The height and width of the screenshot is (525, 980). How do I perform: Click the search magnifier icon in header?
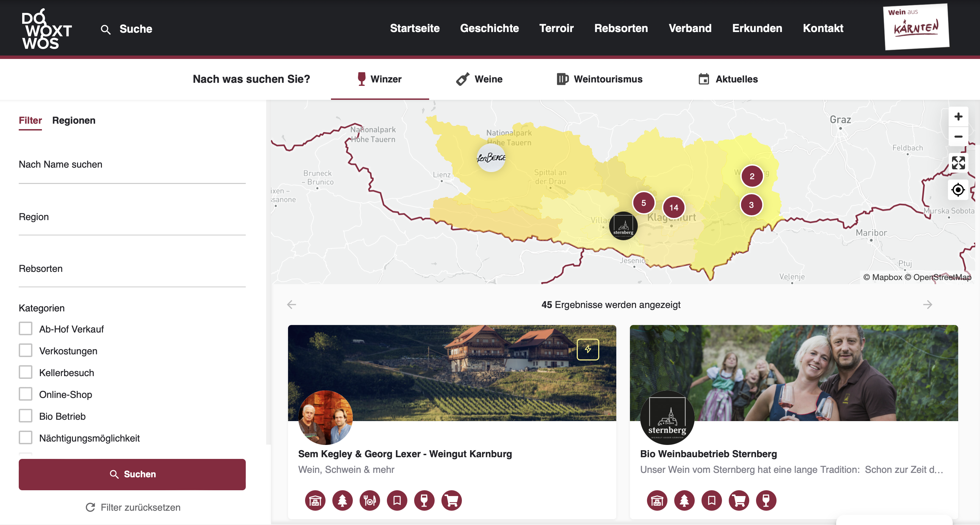tap(105, 29)
